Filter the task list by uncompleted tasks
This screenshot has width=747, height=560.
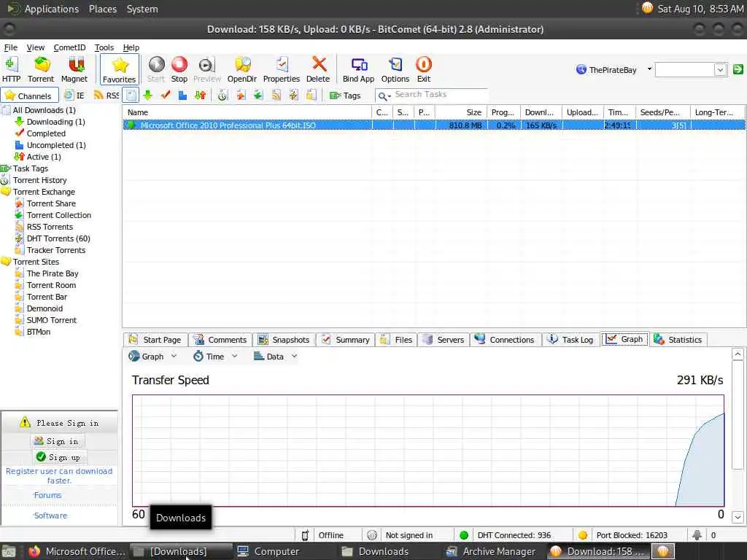[182, 96]
